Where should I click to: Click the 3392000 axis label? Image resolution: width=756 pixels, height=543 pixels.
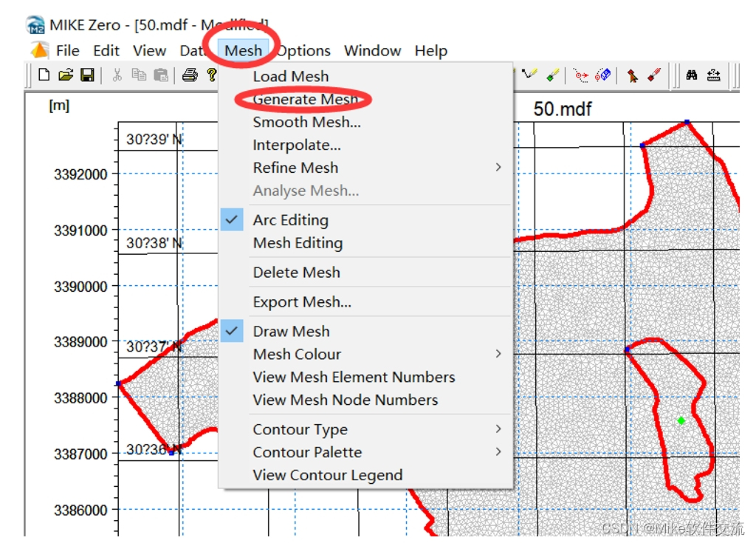[x=80, y=174]
